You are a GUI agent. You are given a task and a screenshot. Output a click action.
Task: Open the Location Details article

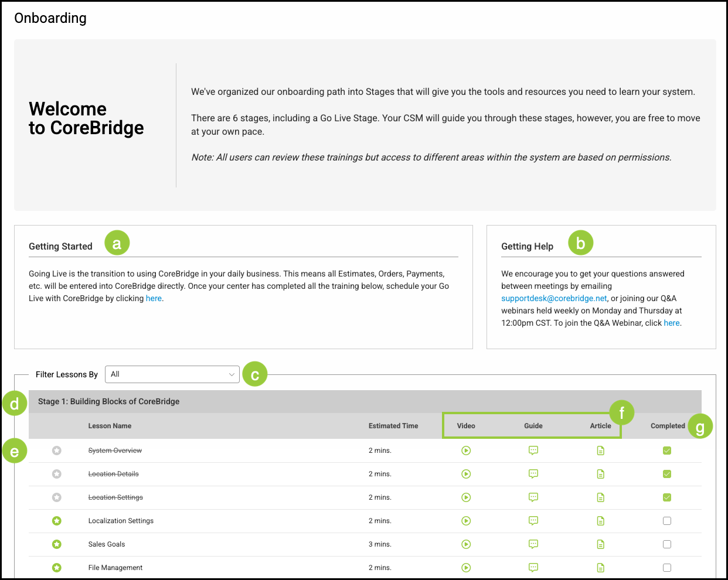[601, 474]
